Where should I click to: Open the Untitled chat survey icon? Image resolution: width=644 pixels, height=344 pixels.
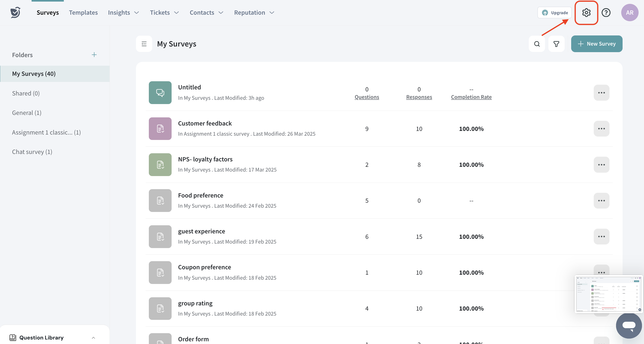[x=160, y=93]
